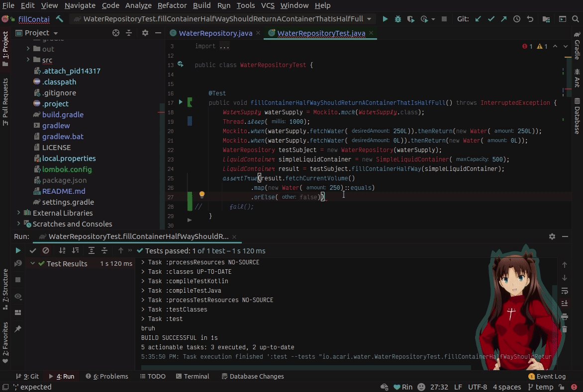The image size is (583, 392).
Task: Open build.gradle in project tree
Action: [63, 114]
